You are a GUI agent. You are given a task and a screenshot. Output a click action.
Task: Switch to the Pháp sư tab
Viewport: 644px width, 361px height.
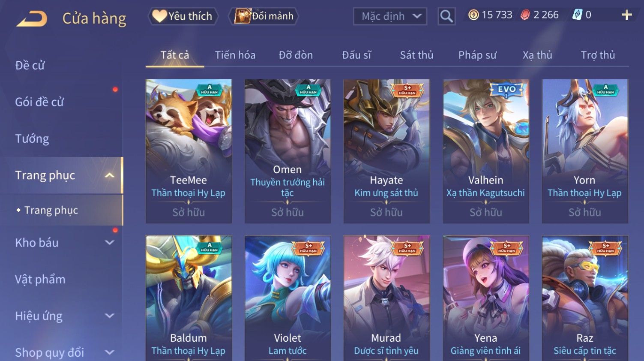(477, 55)
